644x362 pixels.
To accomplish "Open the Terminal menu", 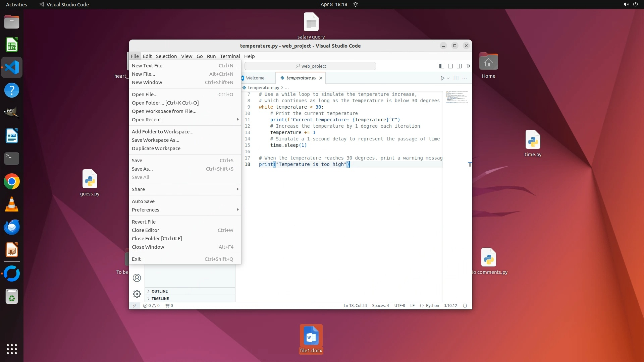I will click(x=230, y=56).
